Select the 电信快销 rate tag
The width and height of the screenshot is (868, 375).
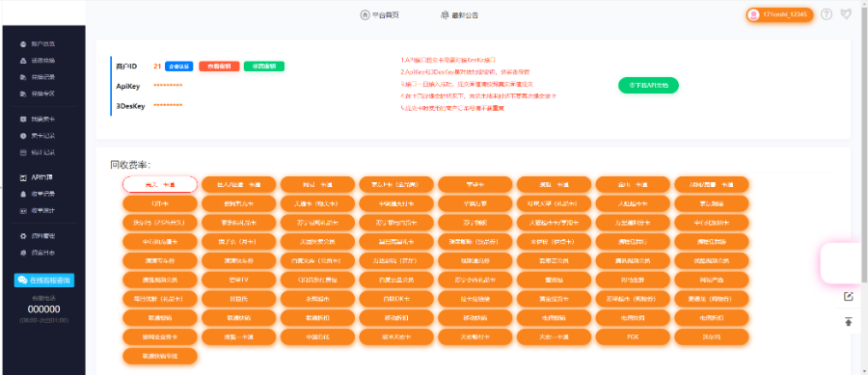tap(633, 318)
